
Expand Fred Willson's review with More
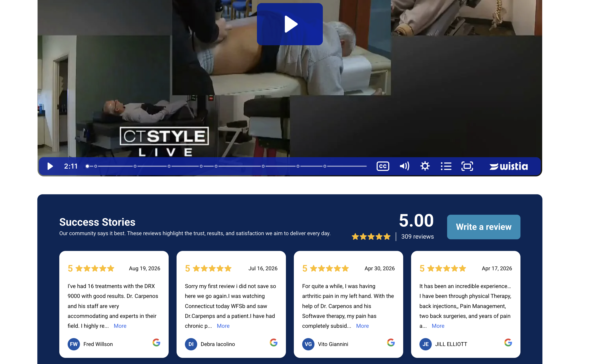pyautogui.click(x=120, y=326)
